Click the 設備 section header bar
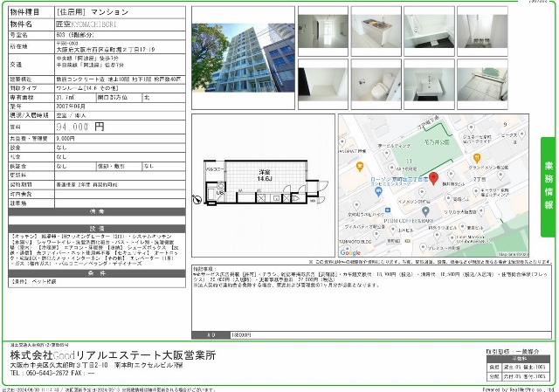The height and width of the screenshot is (392, 559). pyautogui.click(x=97, y=229)
